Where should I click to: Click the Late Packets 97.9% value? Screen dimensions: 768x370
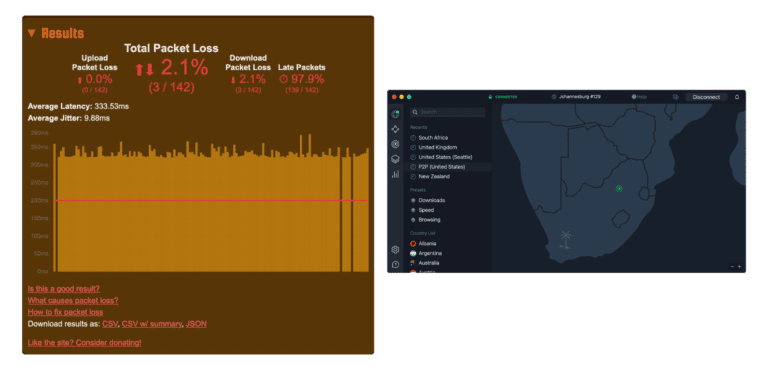(302, 79)
